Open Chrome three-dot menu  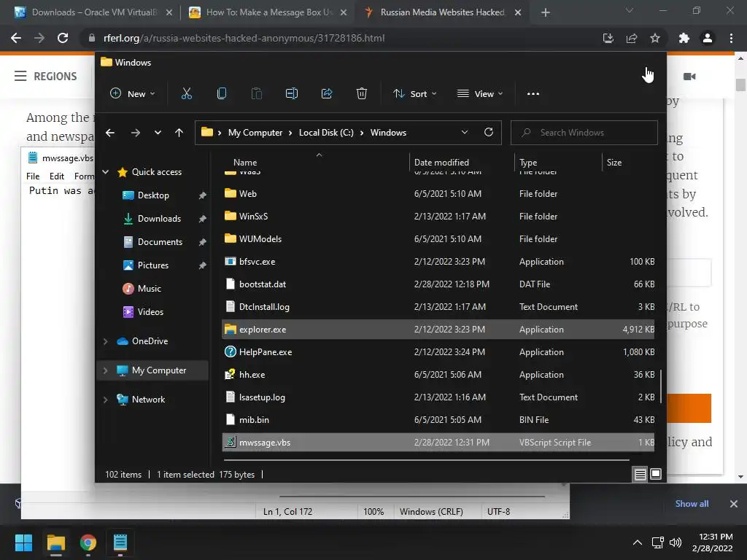click(x=731, y=38)
